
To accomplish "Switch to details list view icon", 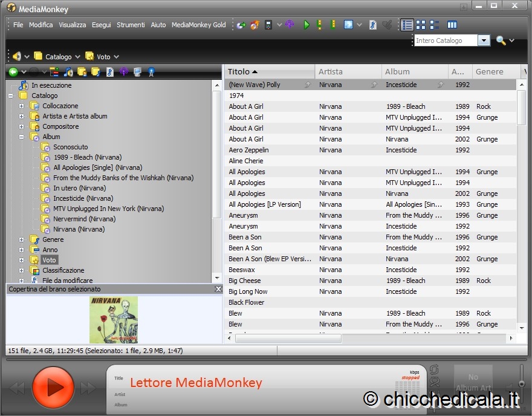I will [x=407, y=25].
